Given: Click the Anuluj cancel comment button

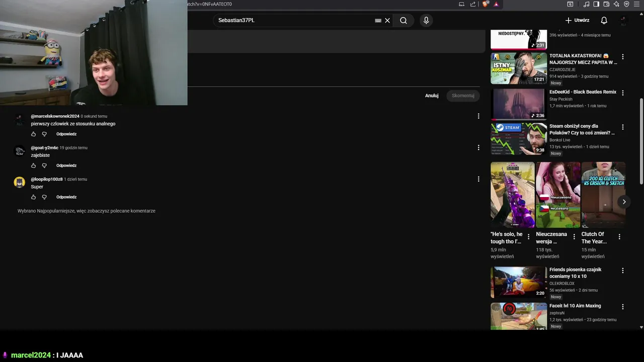Looking at the screenshot, I should tap(432, 96).
